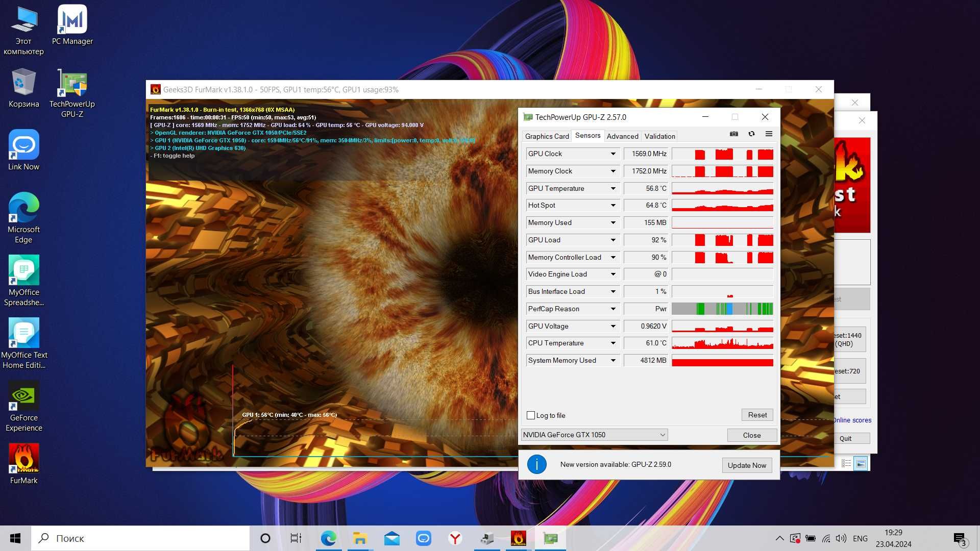Open the NVIDIA GeForce GTX 1050 selector

tap(594, 435)
